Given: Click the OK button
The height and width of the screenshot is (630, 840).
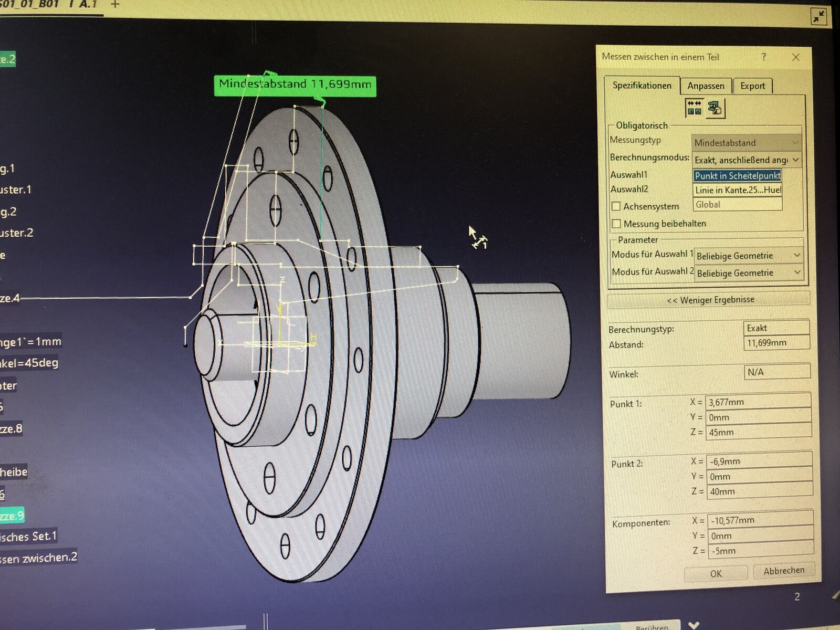Looking at the screenshot, I should click(x=716, y=574).
